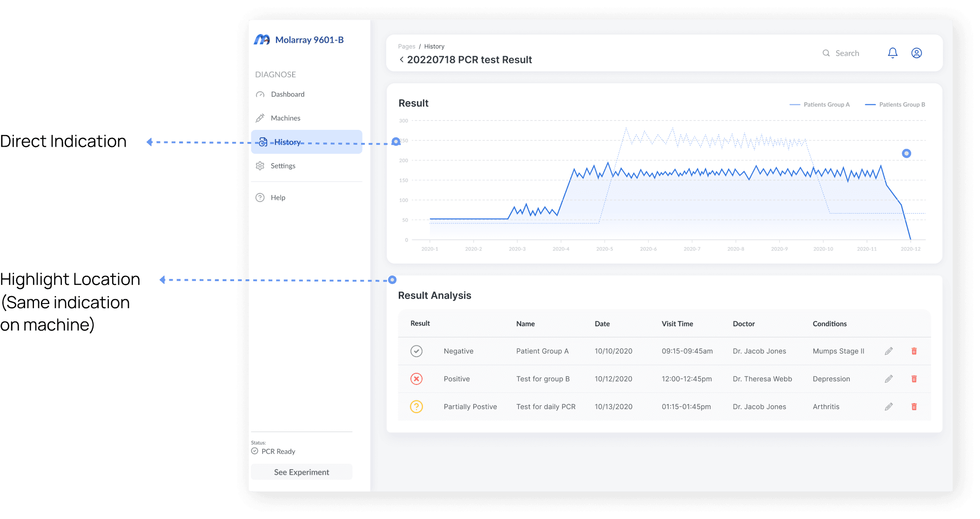Click the Negative checkmark status icon
Viewport: 980px width, 519px height.
click(x=416, y=351)
